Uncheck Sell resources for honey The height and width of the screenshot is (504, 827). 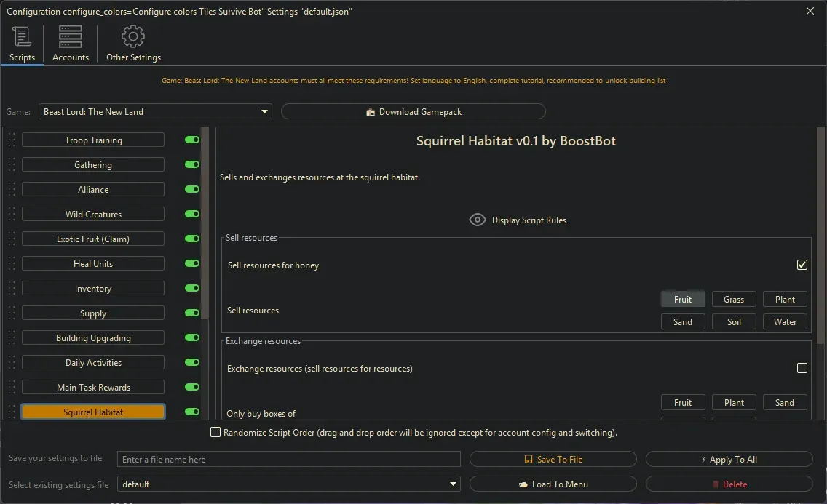point(802,265)
